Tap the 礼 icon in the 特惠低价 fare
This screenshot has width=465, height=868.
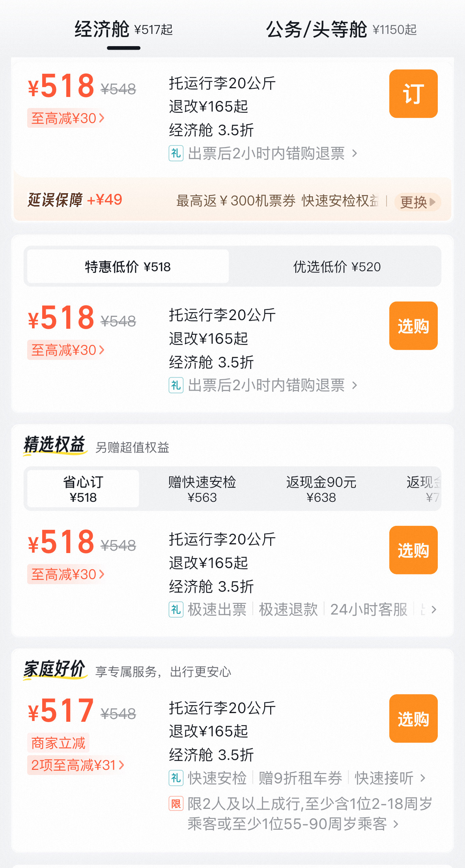click(176, 385)
